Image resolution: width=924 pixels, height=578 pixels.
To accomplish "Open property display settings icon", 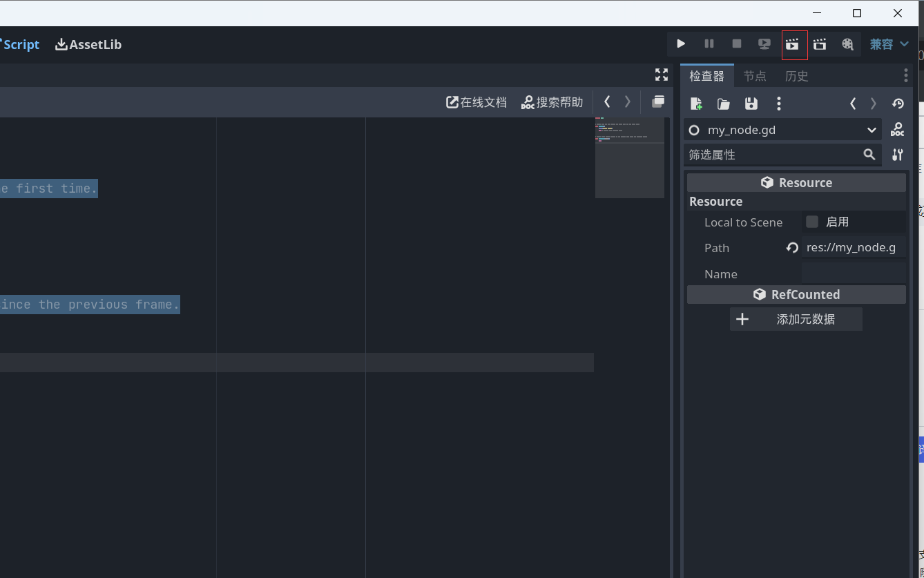I will 898,155.
